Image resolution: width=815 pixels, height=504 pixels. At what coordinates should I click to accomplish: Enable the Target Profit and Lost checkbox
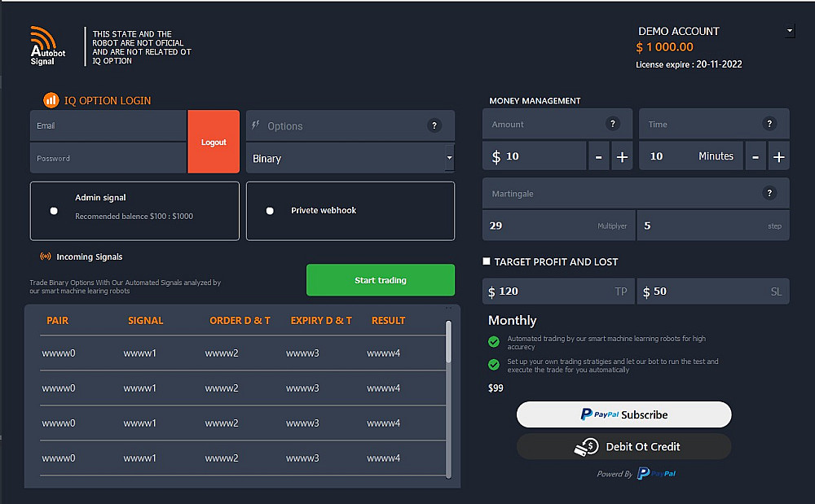coord(487,261)
